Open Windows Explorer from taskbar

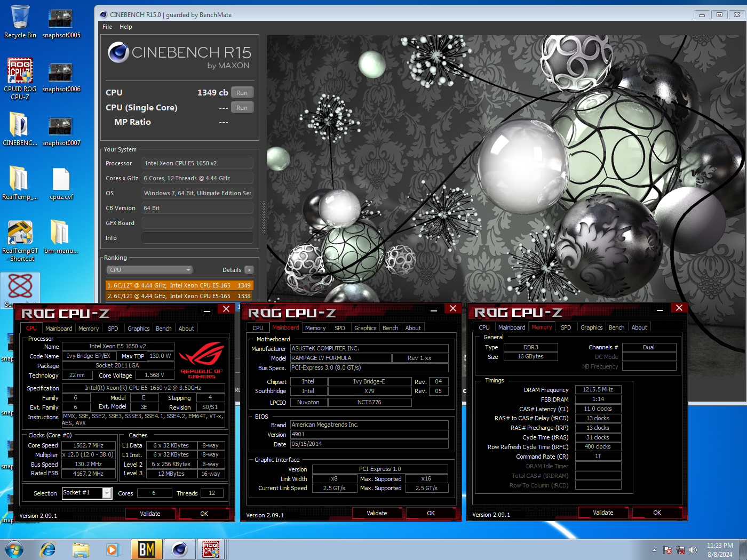pos(81,549)
